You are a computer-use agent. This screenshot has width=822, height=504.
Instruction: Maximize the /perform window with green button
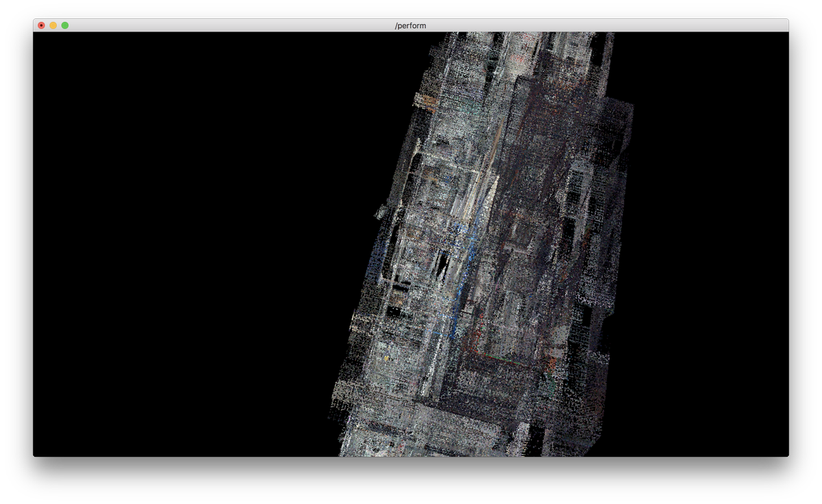pos(65,25)
